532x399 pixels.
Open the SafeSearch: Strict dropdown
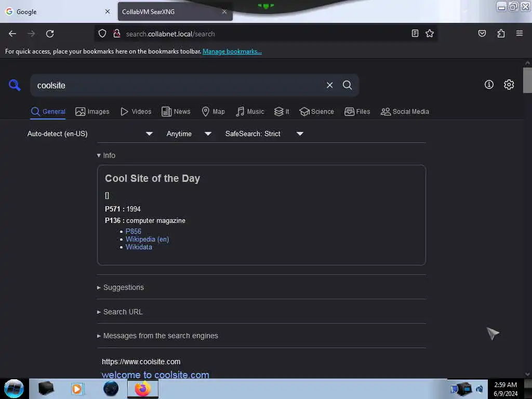pyautogui.click(x=264, y=134)
